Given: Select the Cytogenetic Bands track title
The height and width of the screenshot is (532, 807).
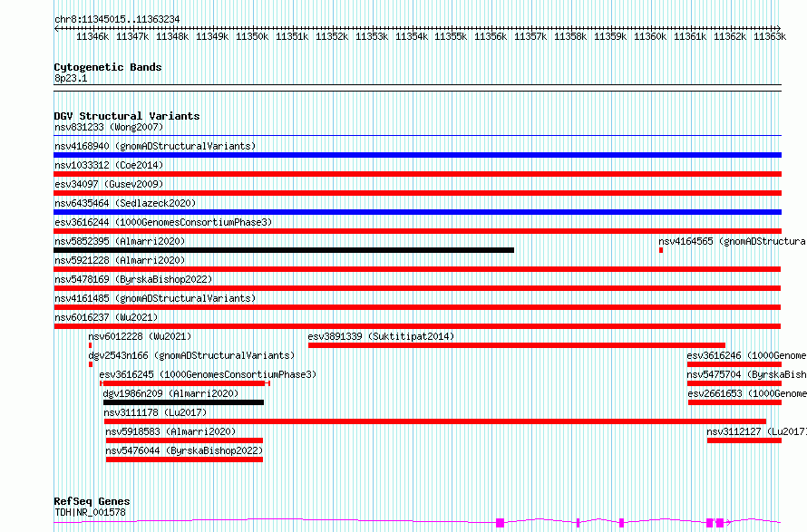Looking at the screenshot, I should 108,67.
